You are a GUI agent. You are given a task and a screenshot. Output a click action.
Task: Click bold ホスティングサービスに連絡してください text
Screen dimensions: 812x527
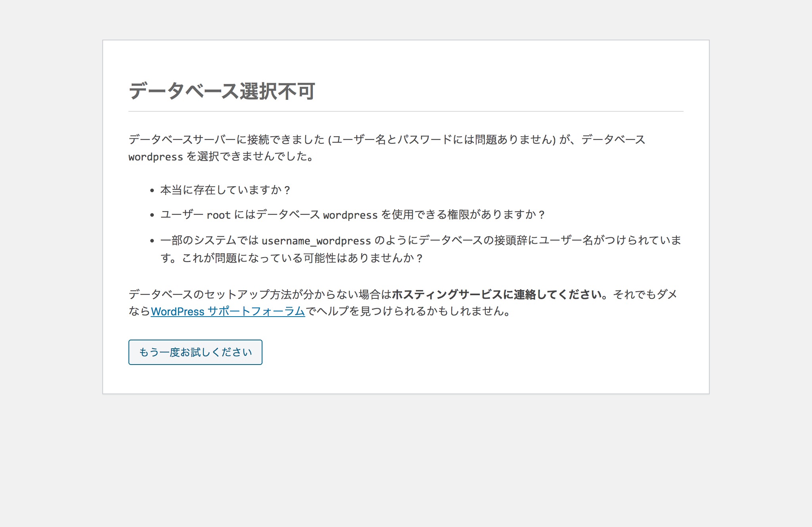pyautogui.click(x=499, y=294)
